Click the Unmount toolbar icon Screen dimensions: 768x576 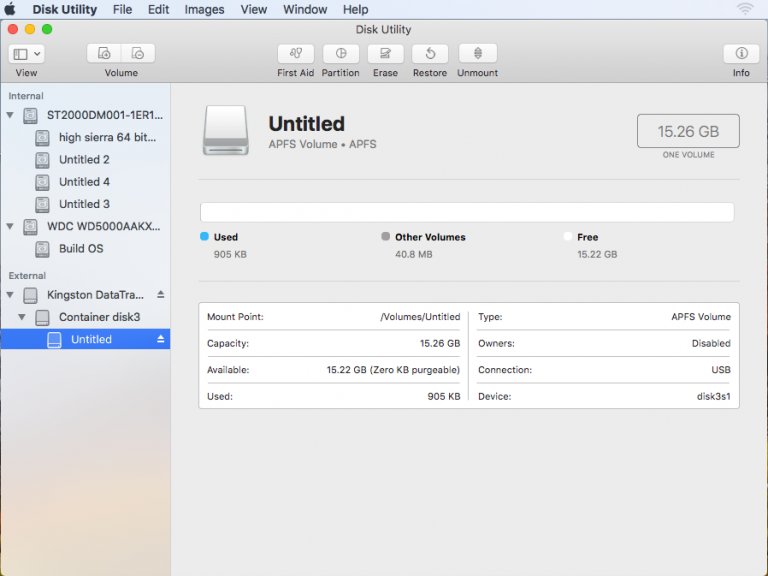click(478, 53)
